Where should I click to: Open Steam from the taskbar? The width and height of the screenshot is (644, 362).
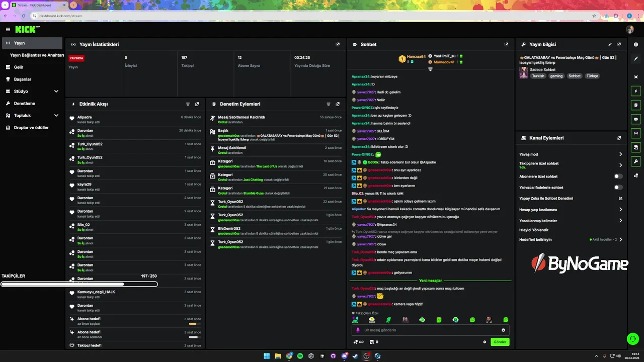(x=355, y=356)
